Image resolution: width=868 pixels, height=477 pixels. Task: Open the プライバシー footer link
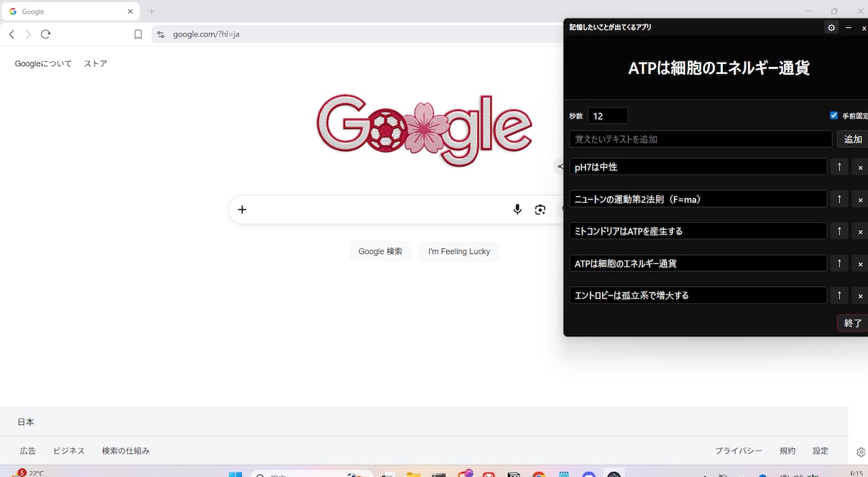(739, 451)
